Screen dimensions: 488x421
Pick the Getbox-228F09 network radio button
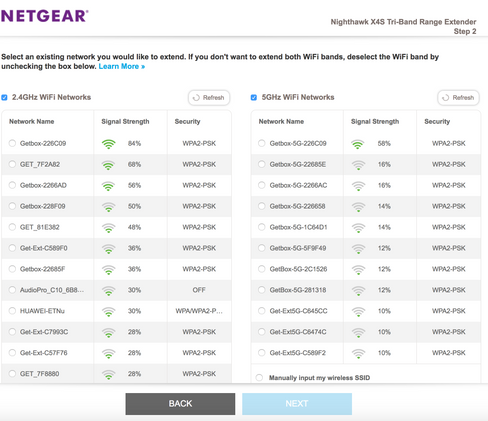(12, 206)
